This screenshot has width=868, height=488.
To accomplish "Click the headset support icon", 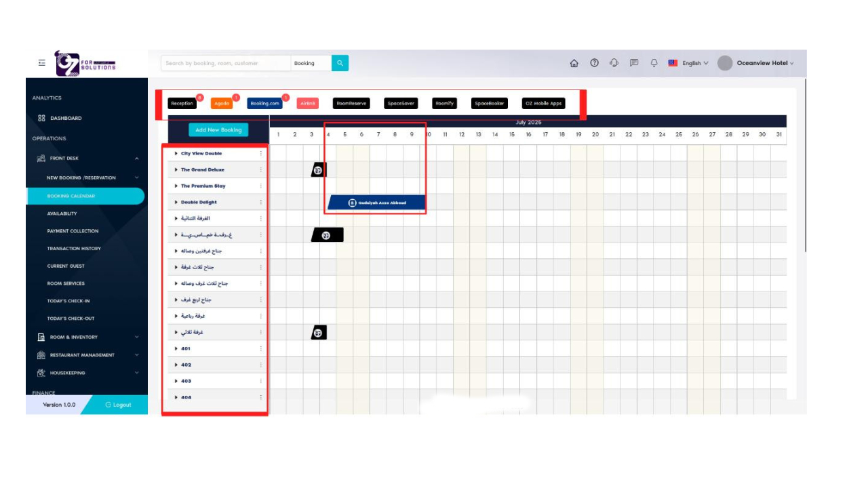I will coord(613,62).
